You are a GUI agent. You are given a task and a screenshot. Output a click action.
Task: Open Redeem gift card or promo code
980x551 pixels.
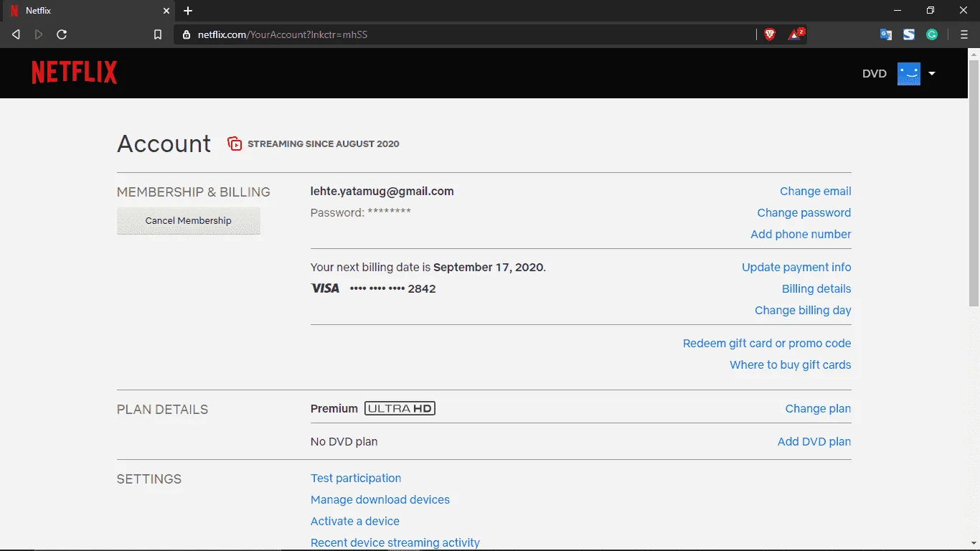[767, 344]
